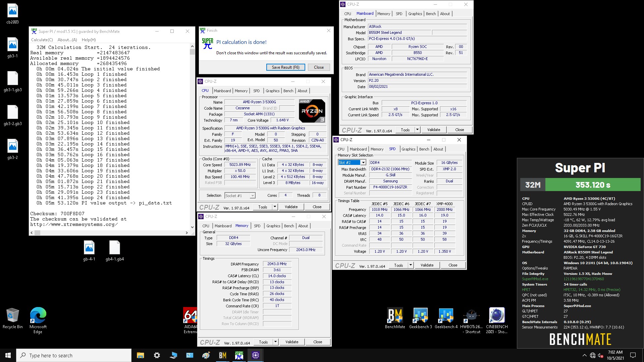Switch to Graphics tab in Mainboard CPU-Z window
Viewport: 644px width, 362px height.
[415, 14]
